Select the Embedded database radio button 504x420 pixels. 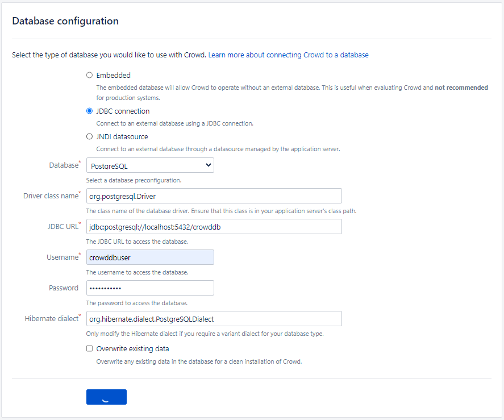pyautogui.click(x=89, y=75)
